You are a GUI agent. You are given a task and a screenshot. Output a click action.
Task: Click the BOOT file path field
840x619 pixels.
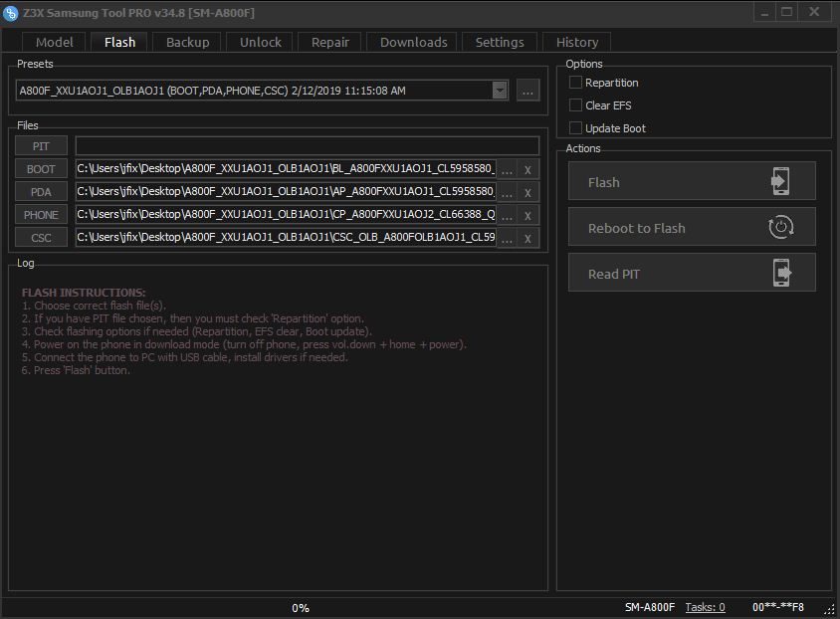286,168
